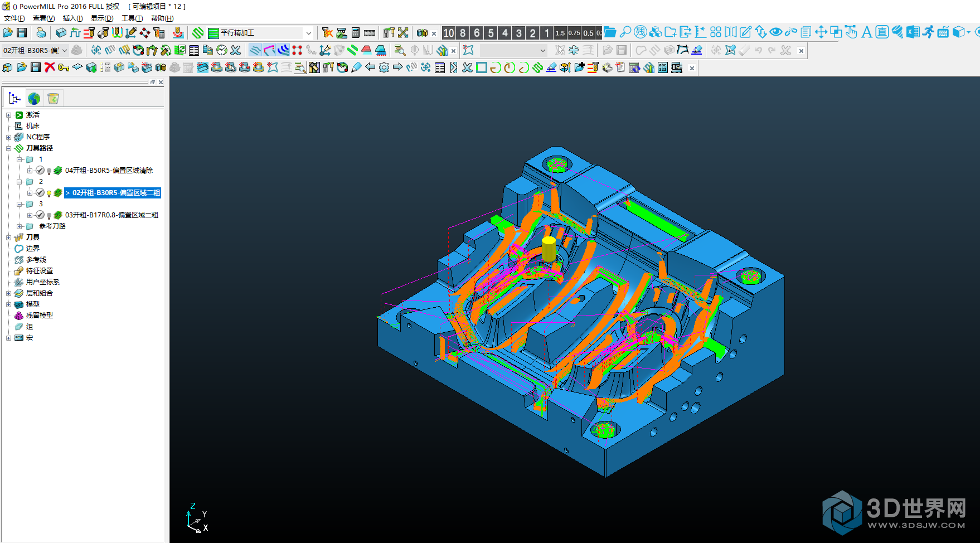Click the Excel export icon
This screenshot has height=543, width=980.
pyautogui.click(x=913, y=32)
